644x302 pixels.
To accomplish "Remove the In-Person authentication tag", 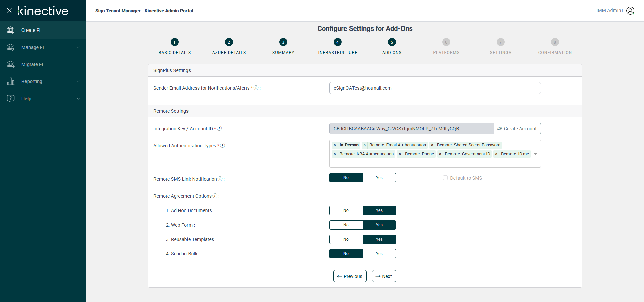I will point(335,145).
